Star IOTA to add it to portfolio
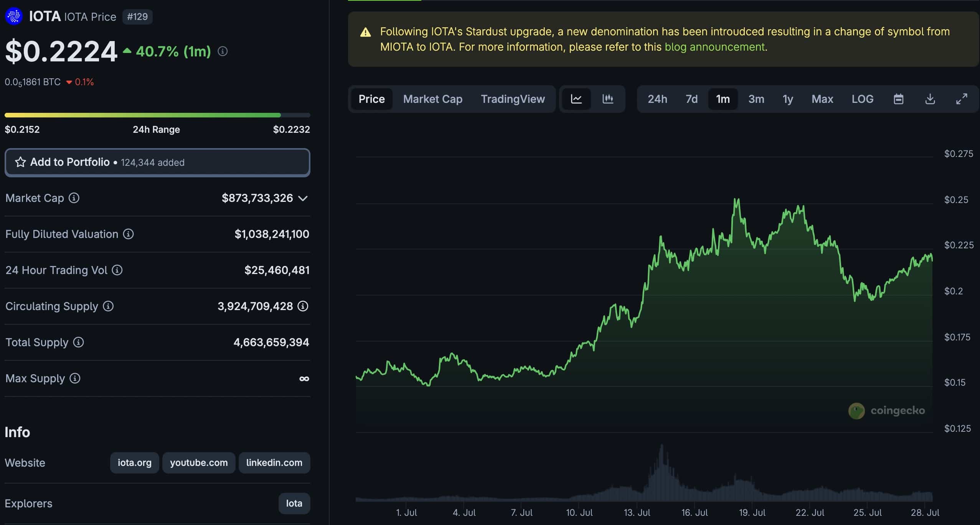This screenshot has width=980, height=525. 21,162
